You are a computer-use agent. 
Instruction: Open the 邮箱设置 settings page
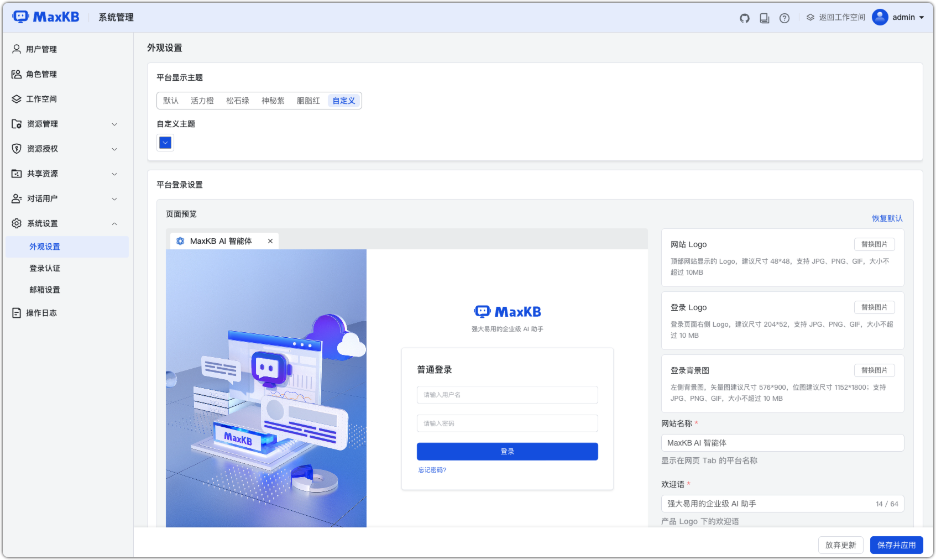point(45,289)
